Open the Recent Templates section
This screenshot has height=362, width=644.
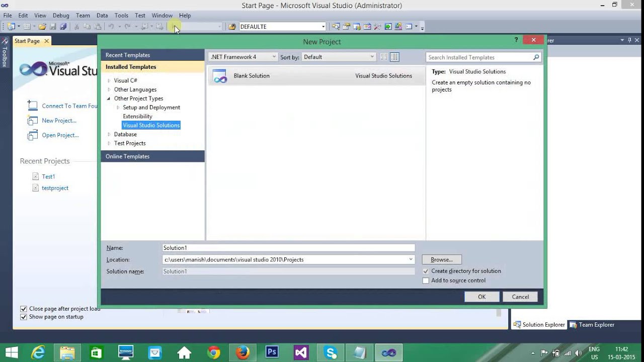(x=152, y=55)
